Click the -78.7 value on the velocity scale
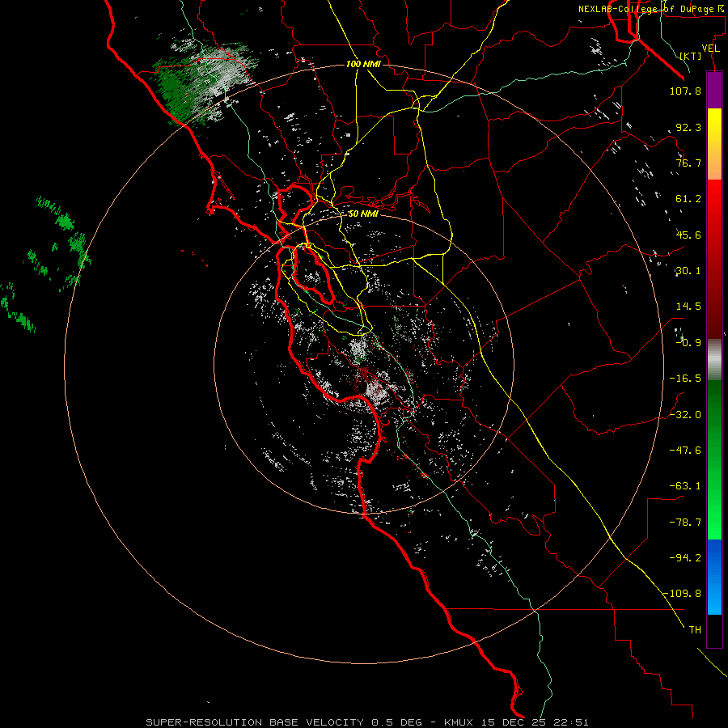Viewport: 728px width, 728px height. tap(685, 523)
